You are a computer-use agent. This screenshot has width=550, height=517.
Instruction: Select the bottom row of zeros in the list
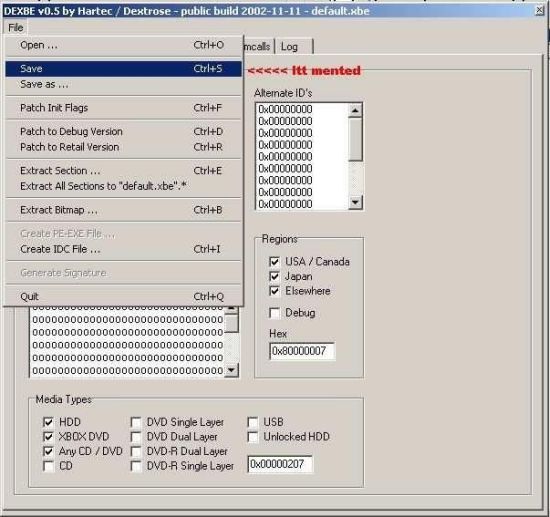128,371
